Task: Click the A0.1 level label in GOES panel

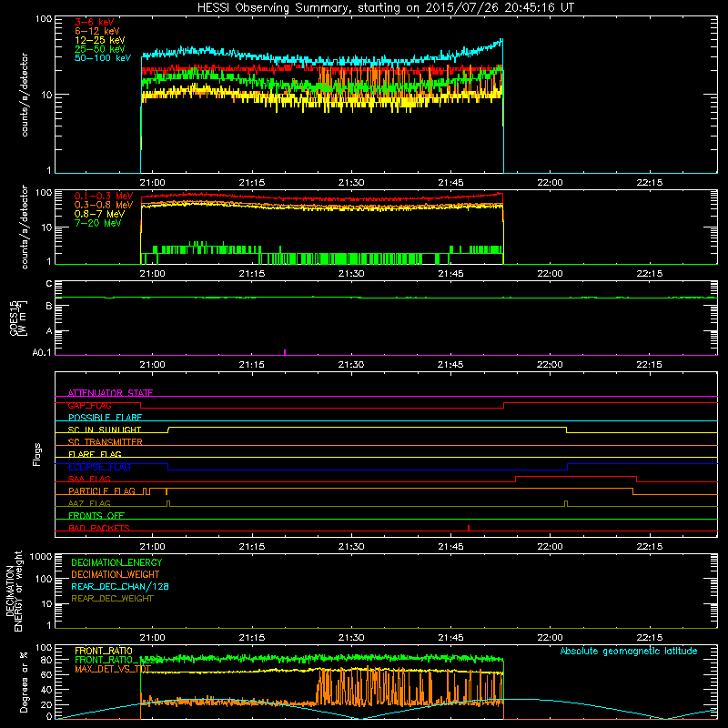Action: tap(42, 352)
